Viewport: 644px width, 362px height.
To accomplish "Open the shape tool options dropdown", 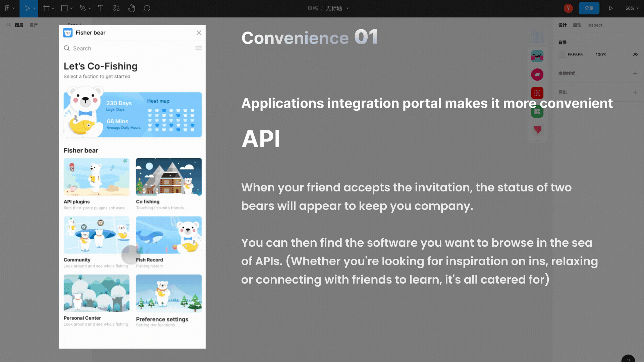I will 71,8.
